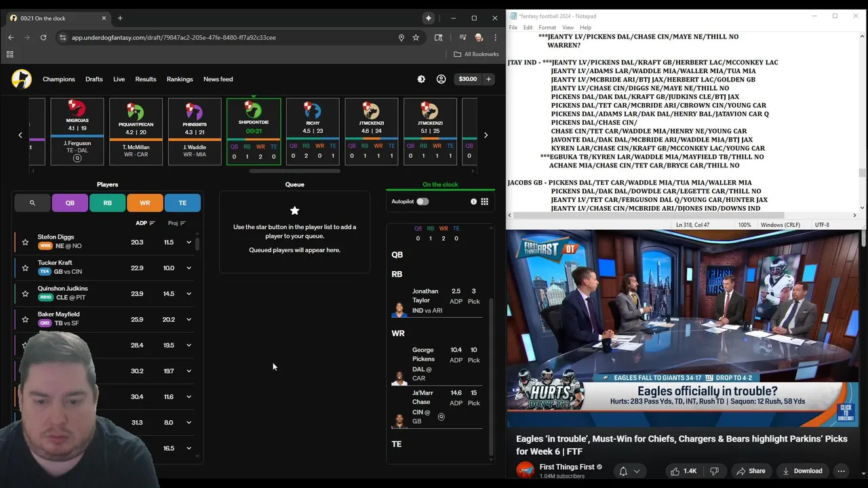Dislike the YouTube video
Image resolution: width=868 pixels, height=488 pixels.
tap(714, 471)
